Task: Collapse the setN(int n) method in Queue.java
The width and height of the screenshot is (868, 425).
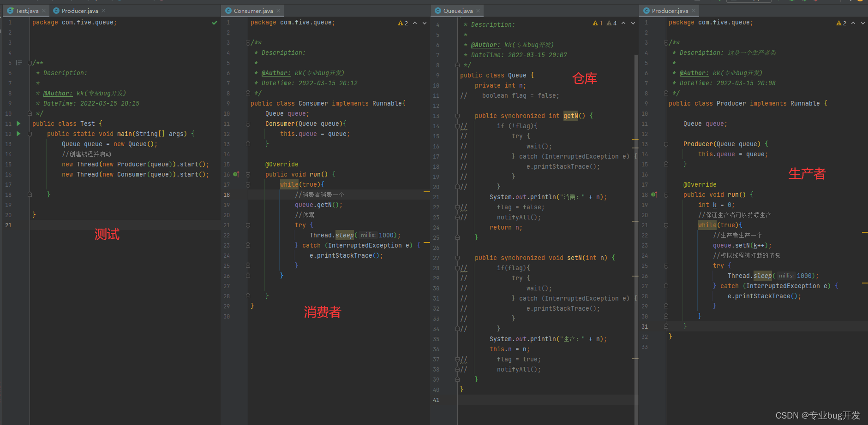Action: tap(457, 258)
